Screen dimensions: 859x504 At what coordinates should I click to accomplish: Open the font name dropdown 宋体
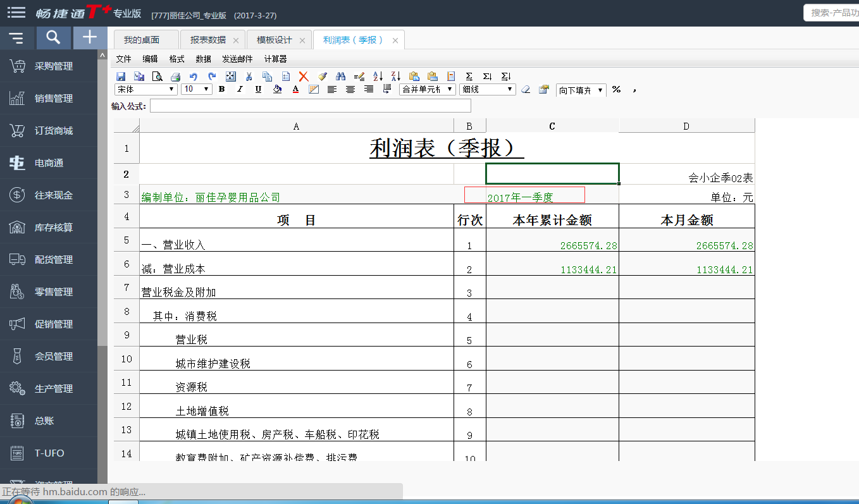click(x=146, y=89)
